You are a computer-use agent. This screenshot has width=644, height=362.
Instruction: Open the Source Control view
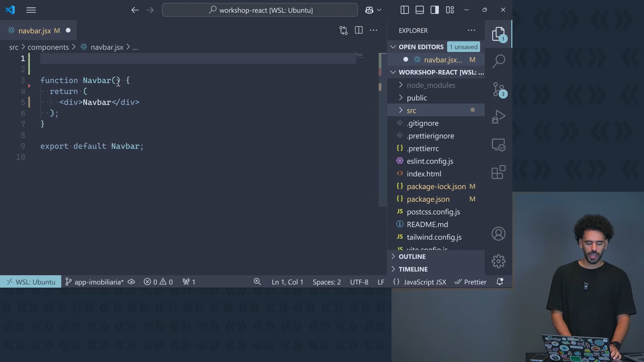[498, 89]
